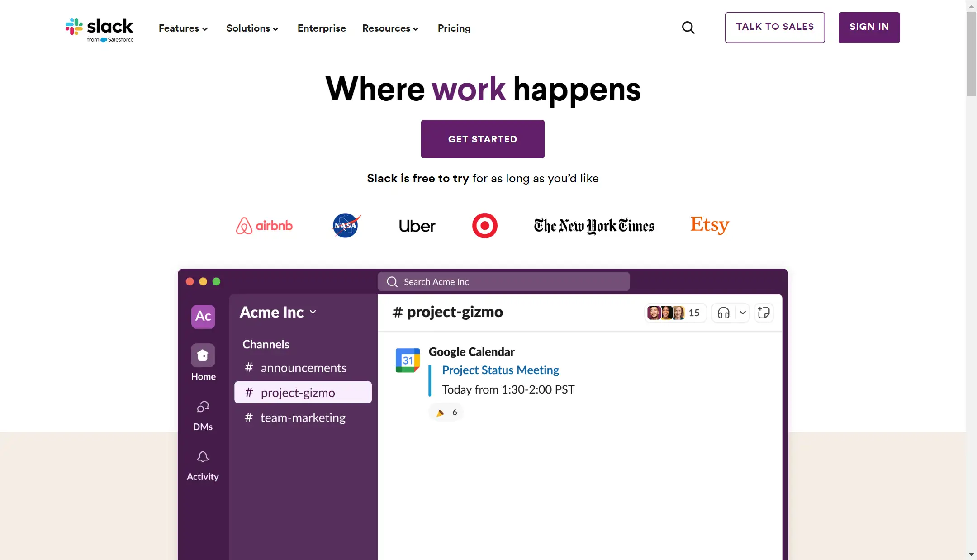Select the Home sidebar icon
The height and width of the screenshot is (560, 977).
(x=203, y=355)
